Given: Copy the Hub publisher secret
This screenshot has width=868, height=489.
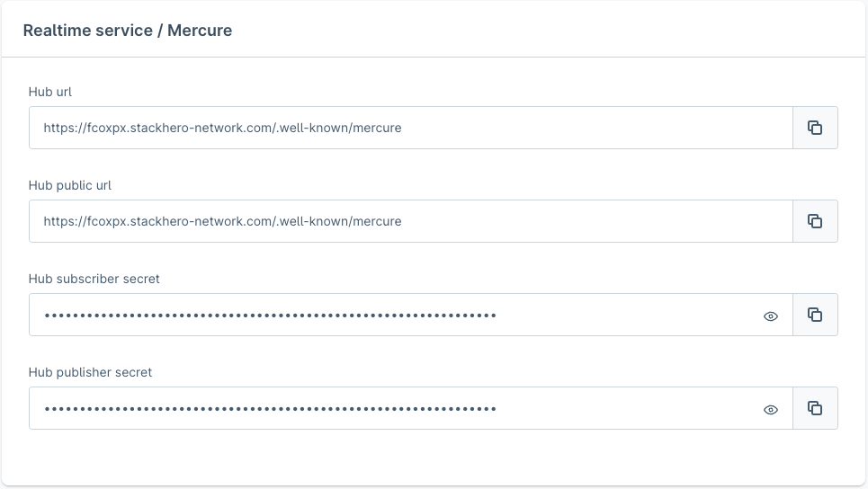Looking at the screenshot, I should click(x=815, y=408).
